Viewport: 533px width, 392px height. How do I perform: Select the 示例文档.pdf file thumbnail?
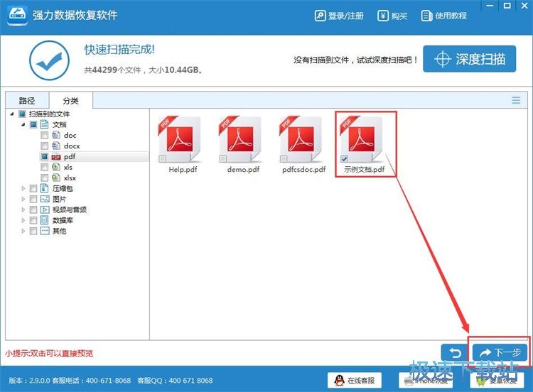click(x=362, y=140)
